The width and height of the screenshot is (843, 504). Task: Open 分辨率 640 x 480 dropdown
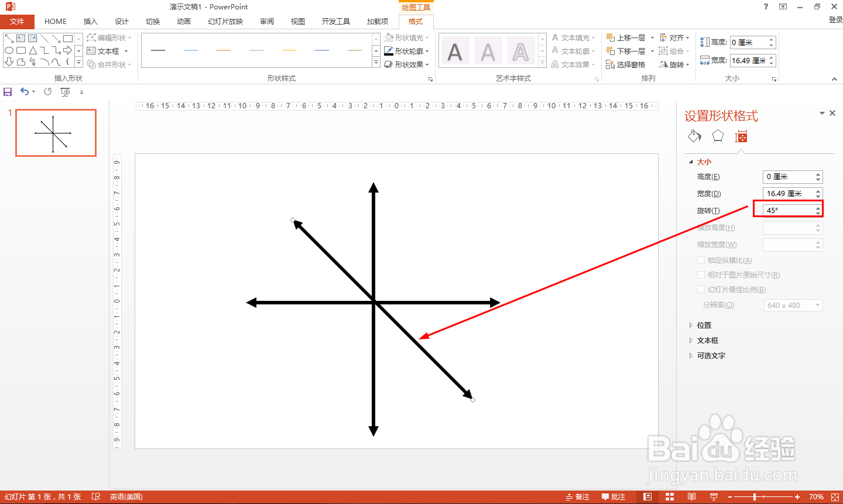click(793, 306)
